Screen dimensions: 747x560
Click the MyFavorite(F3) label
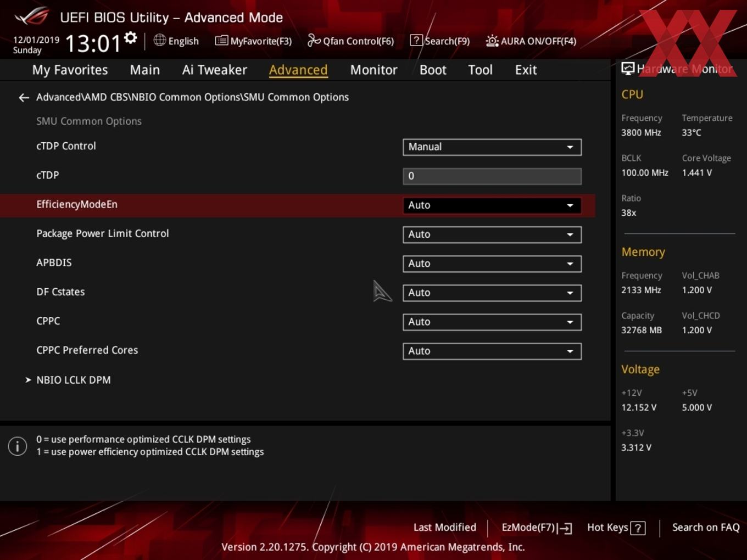click(x=261, y=41)
